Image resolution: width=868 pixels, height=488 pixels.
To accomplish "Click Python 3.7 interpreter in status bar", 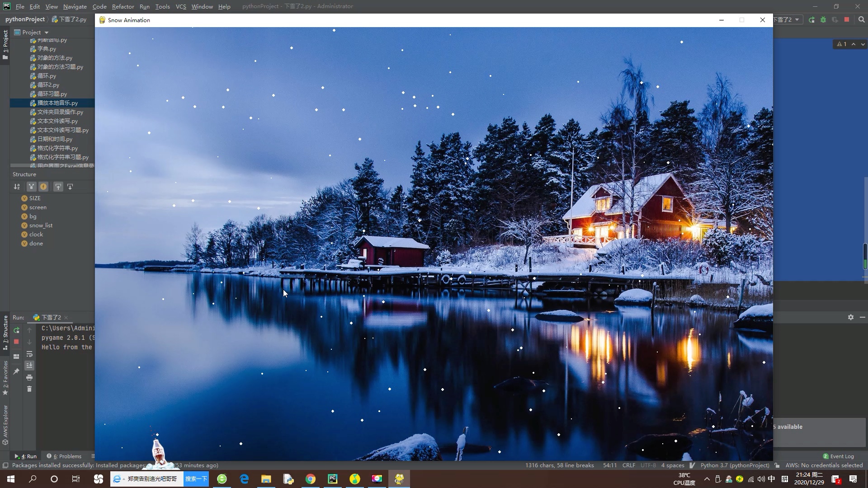I will pyautogui.click(x=735, y=465).
